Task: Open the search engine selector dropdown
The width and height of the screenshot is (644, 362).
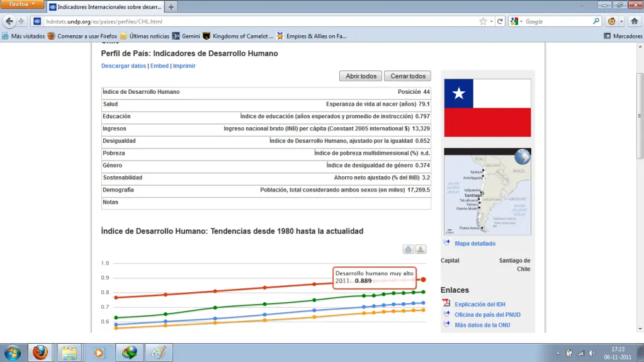Action: click(x=516, y=21)
